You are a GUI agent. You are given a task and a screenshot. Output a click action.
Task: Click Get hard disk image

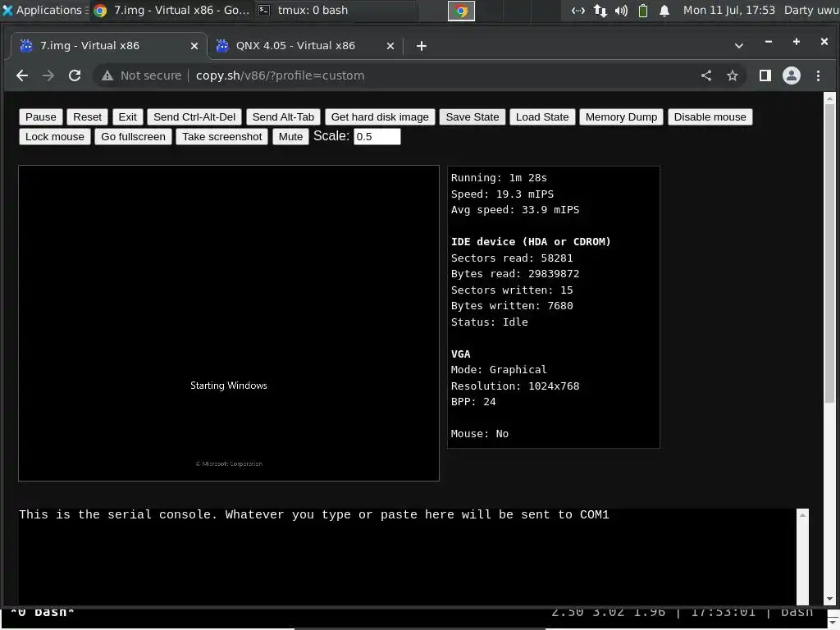(380, 116)
